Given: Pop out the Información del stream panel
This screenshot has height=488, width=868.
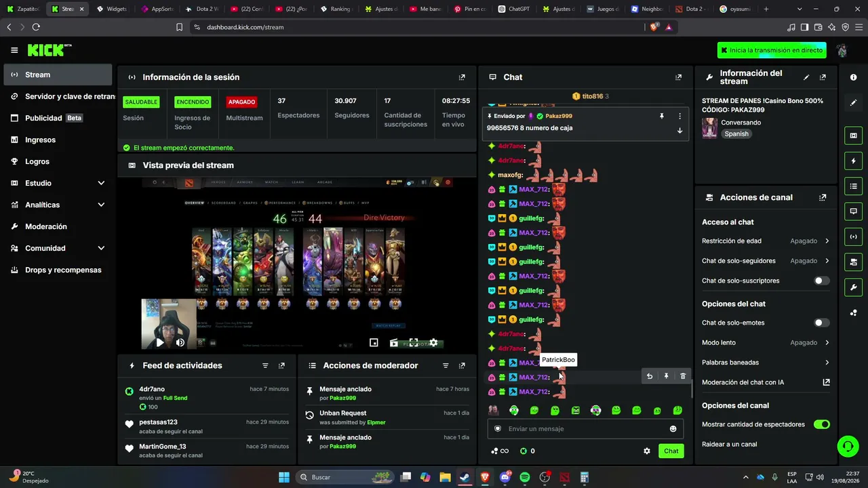Looking at the screenshot, I should pyautogui.click(x=823, y=77).
